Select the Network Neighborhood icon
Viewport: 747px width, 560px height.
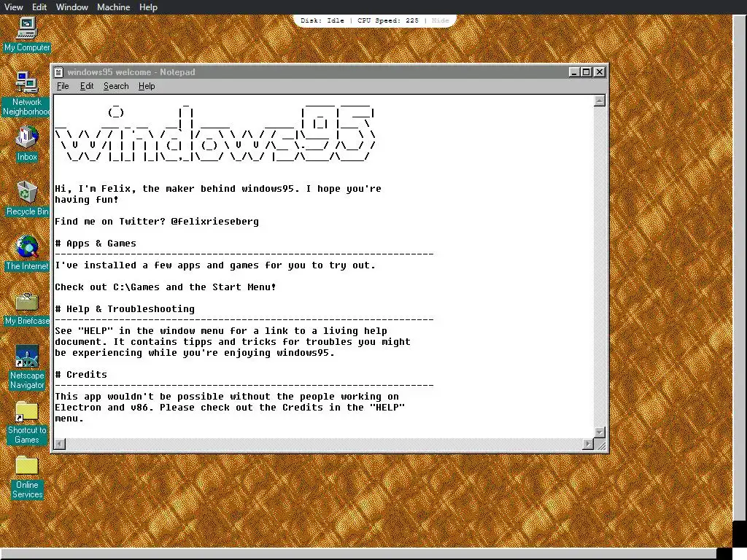pos(27,94)
